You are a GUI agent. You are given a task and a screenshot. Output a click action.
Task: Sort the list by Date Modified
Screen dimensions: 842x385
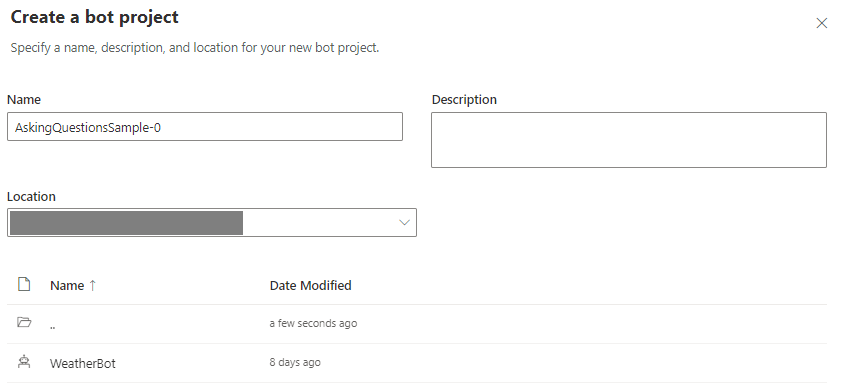310,285
